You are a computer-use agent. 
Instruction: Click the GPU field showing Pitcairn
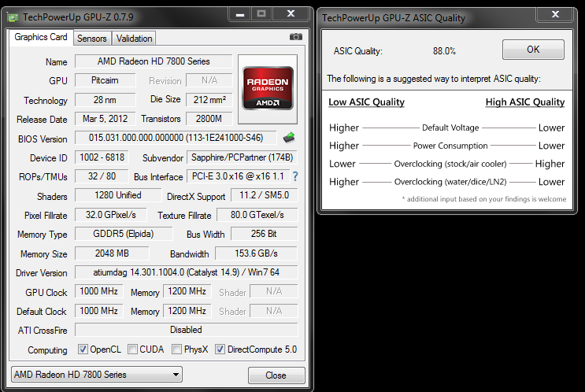point(105,80)
